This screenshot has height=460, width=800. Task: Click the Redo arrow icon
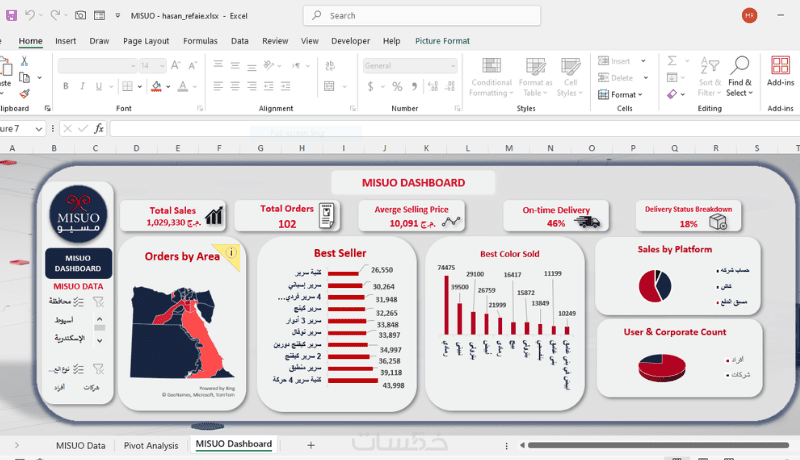(x=55, y=15)
